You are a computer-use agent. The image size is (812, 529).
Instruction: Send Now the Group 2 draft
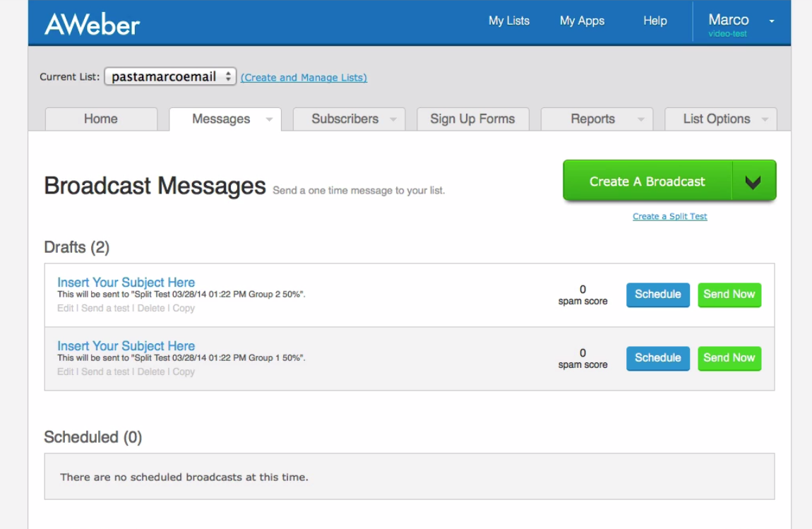[x=729, y=295]
